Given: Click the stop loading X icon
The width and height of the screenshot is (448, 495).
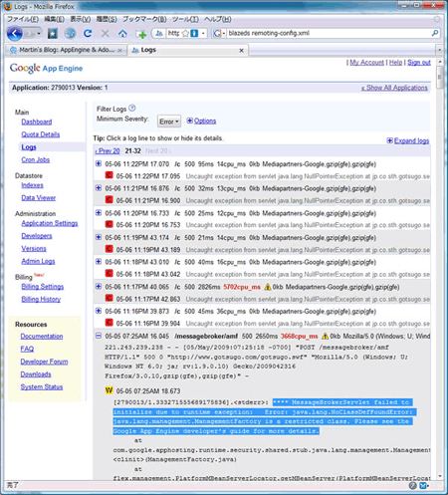Looking at the screenshot, I should [x=106, y=34].
